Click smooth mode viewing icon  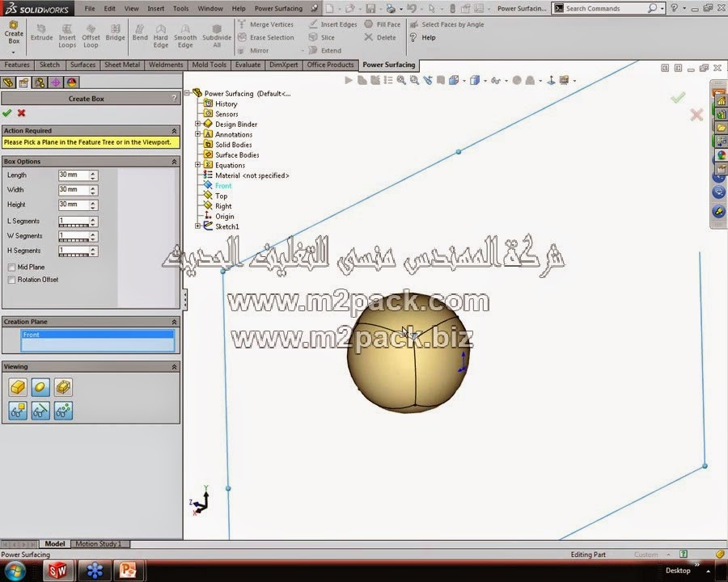point(40,387)
